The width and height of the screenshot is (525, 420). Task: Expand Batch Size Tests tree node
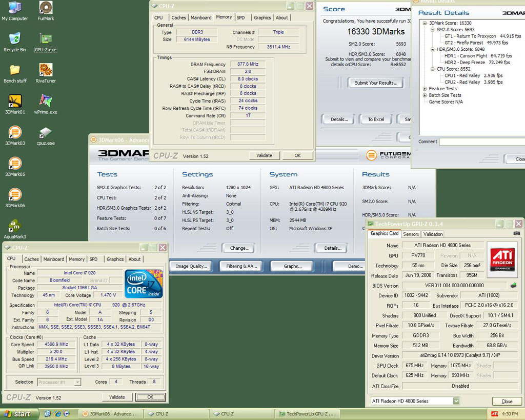click(x=425, y=95)
